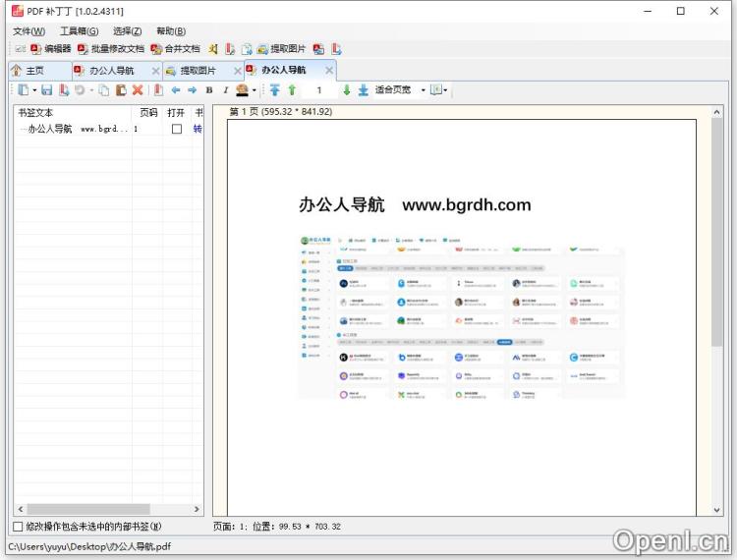Click the red bookmark marker icon
This screenshot has height=560, width=737.
pyautogui.click(x=158, y=89)
